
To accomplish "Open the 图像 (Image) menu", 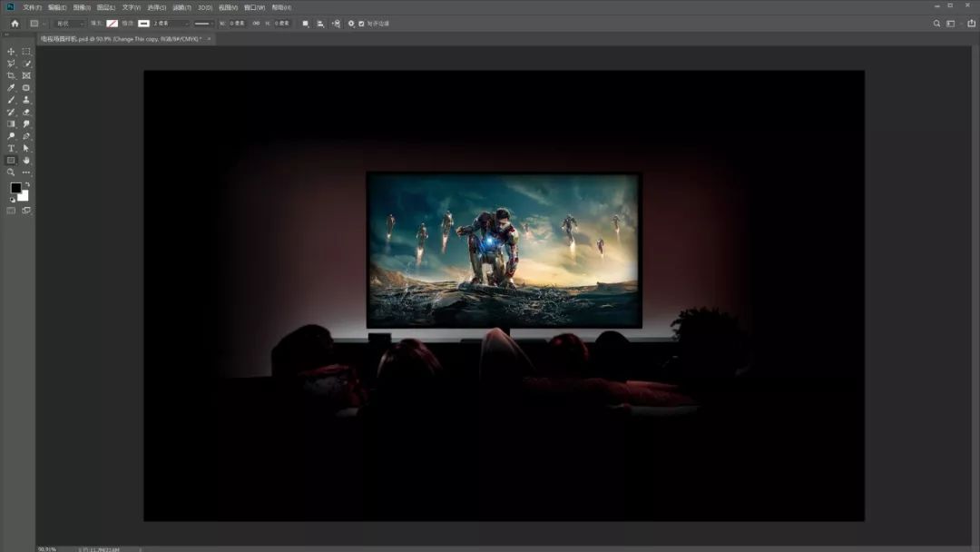I will (82, 7).
